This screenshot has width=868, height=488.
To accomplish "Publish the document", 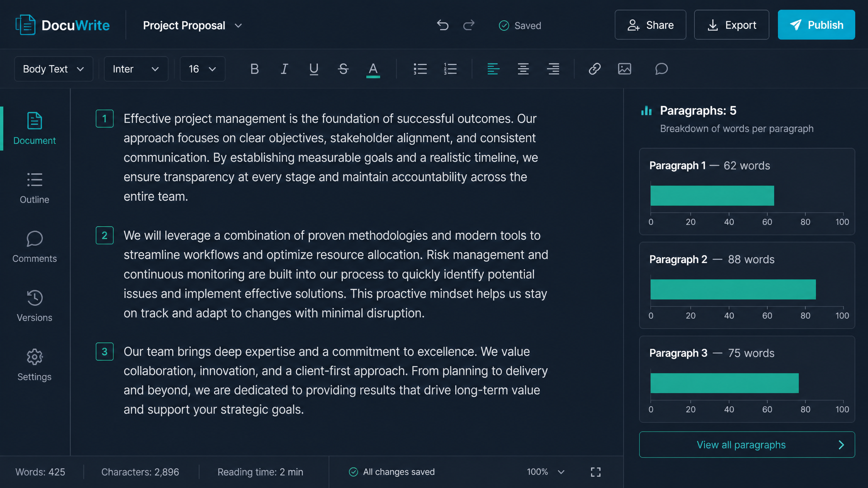I will click(x=816, y=25).
